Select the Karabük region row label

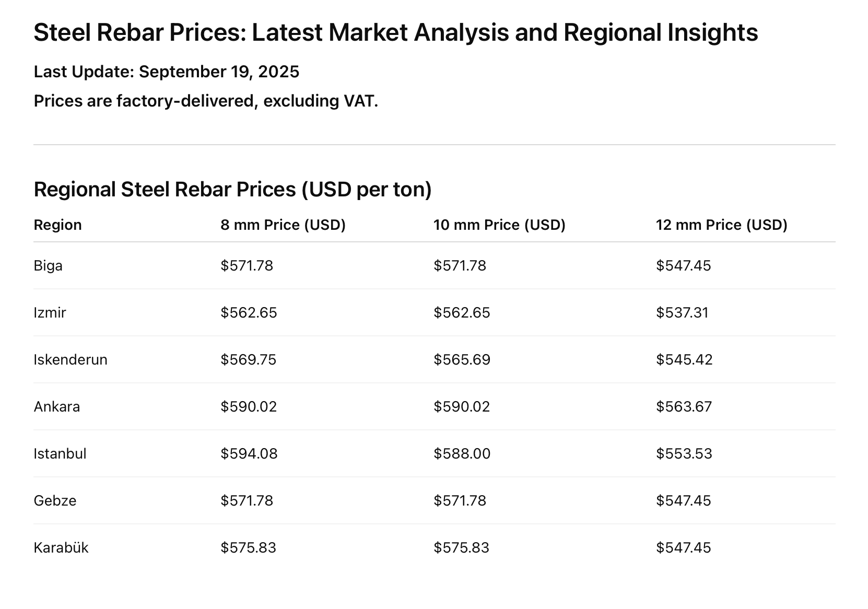pyautogui.click(x=61, y=547)
